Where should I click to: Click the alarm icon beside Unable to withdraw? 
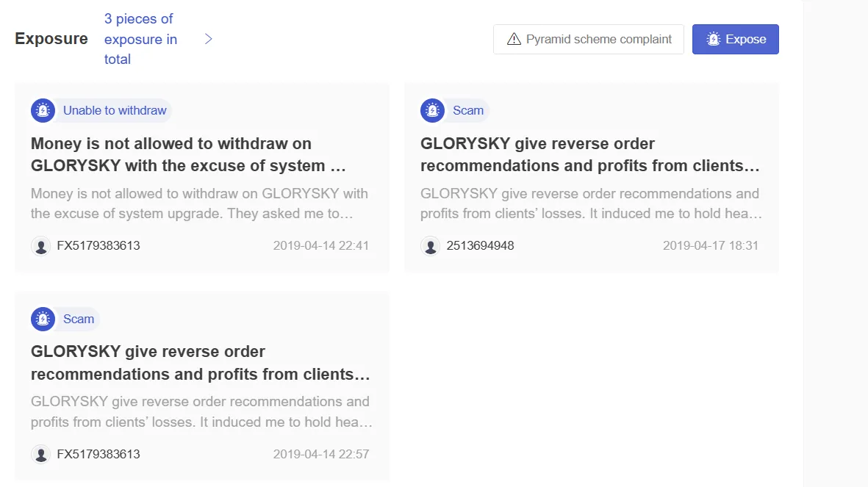coord(43,110)
